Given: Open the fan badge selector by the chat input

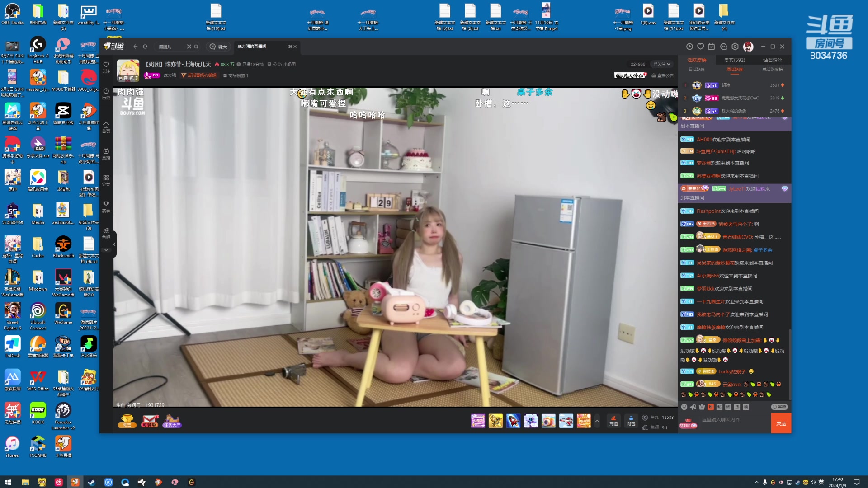Looking at the screenshot, I should [689, 423].
